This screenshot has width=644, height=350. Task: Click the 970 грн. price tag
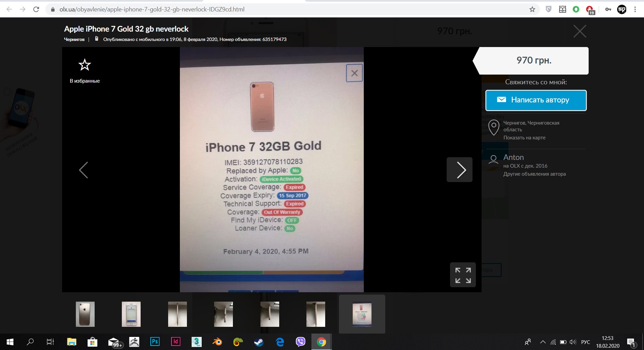[x=534, y=60]
